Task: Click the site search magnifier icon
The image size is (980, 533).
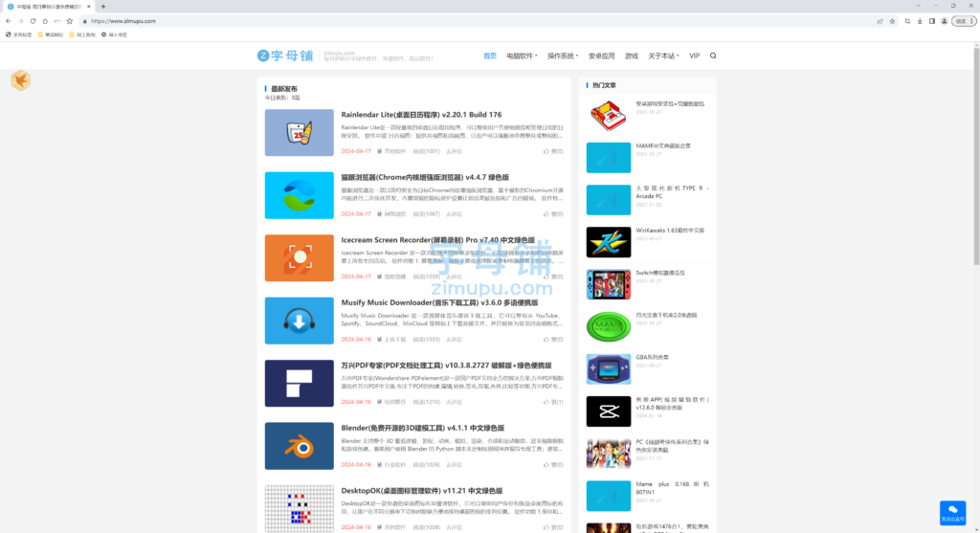Action: pos(713,56)
